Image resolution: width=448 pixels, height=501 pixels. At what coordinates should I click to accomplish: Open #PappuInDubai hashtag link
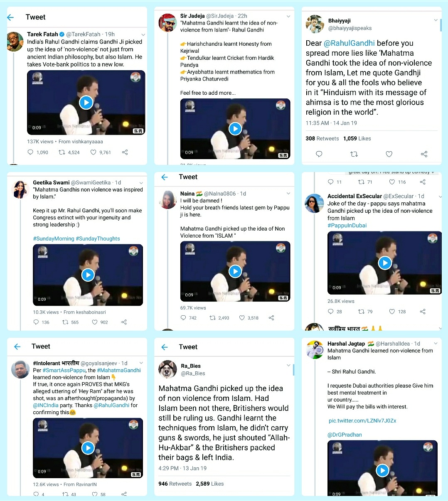347,226
